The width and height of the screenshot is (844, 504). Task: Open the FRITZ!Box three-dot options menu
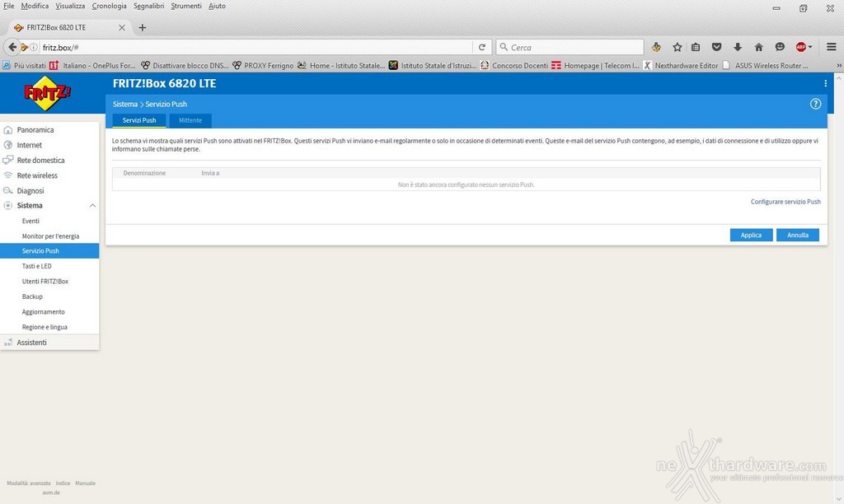(825, 83)
